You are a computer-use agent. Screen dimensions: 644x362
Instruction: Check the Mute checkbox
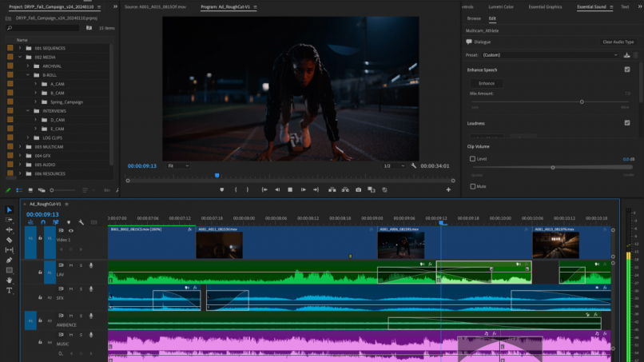(x=472, y=186)
